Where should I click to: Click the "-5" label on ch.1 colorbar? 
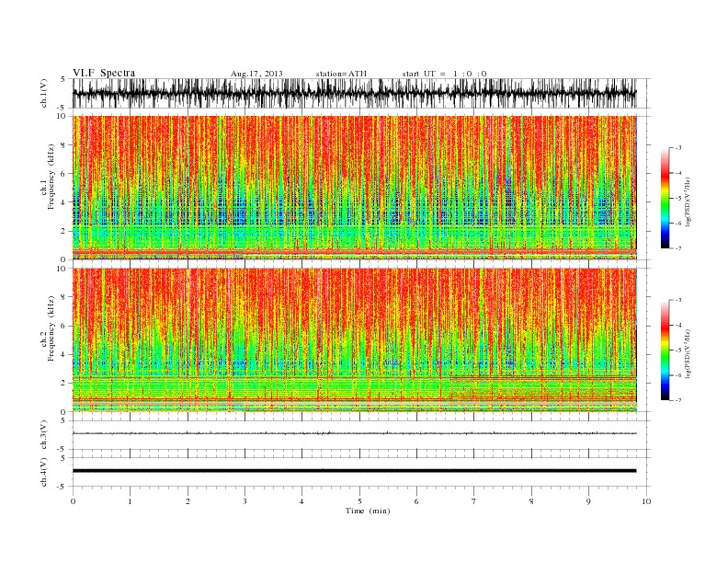[677, 199]
